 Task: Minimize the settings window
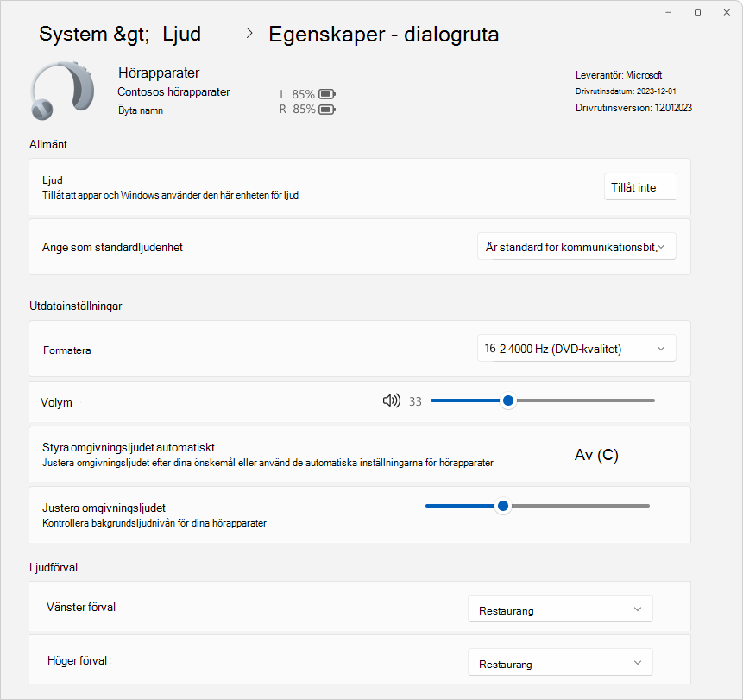coord(668,12)
